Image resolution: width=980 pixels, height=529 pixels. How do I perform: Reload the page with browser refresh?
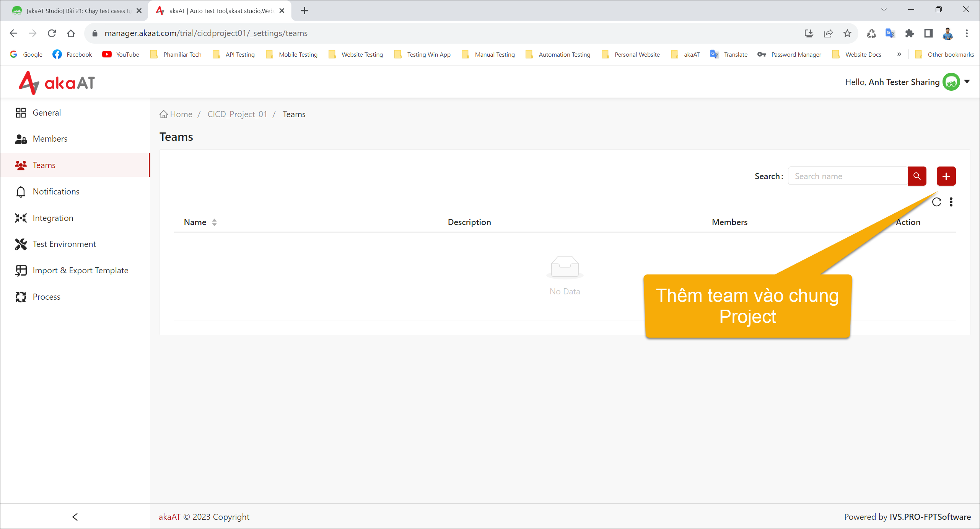(52, 33)
